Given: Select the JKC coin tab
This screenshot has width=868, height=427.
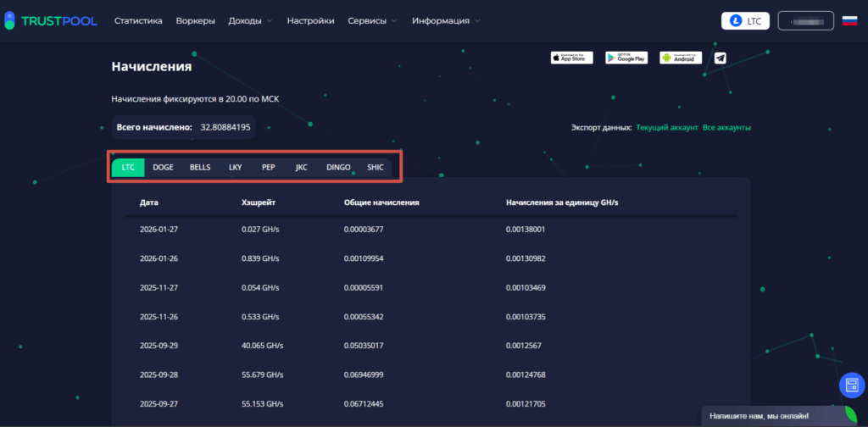Looking at the screenshot, I should pos(302,168).
